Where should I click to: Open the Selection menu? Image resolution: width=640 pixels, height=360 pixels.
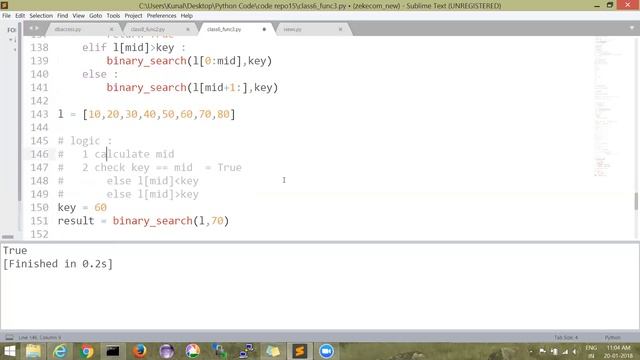tap(41, 16)
